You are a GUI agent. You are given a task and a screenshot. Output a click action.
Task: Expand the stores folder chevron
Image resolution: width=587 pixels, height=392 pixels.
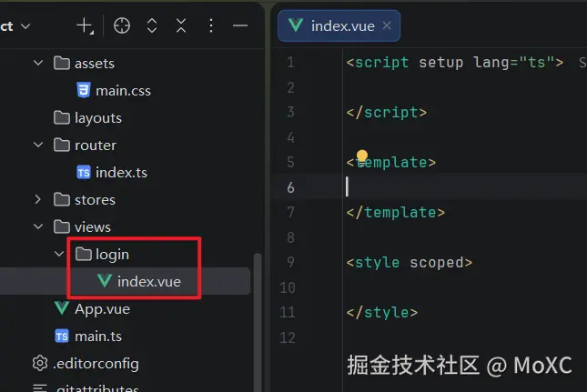[x=37, y=199]
